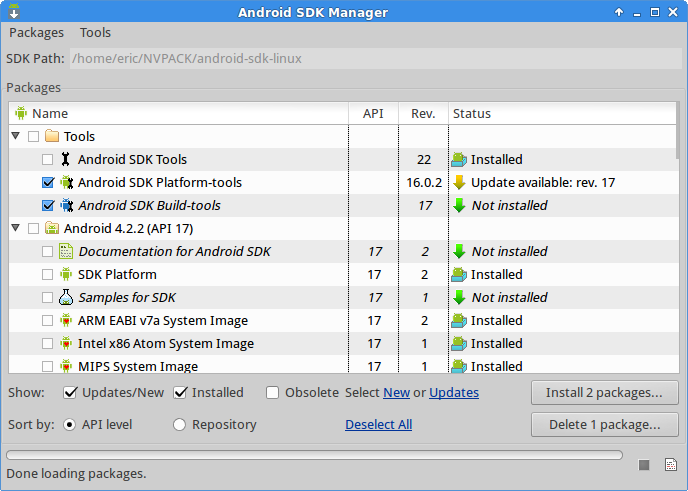Click installed status icon for Intel x86 Atom

tap(459, 343)
